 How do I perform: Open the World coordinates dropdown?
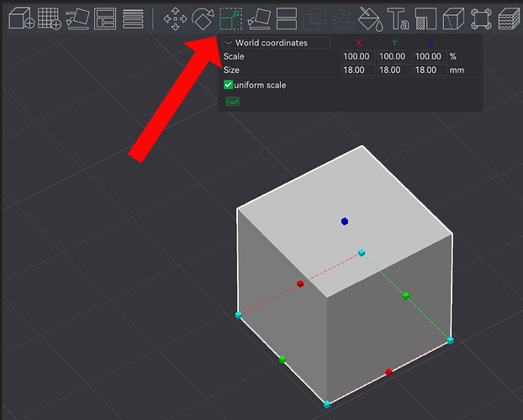point(276,43)
